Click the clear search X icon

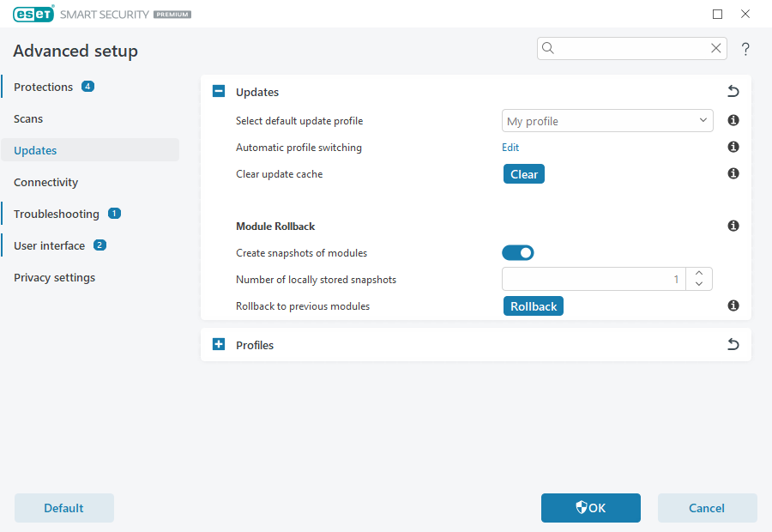pos(716,48)
